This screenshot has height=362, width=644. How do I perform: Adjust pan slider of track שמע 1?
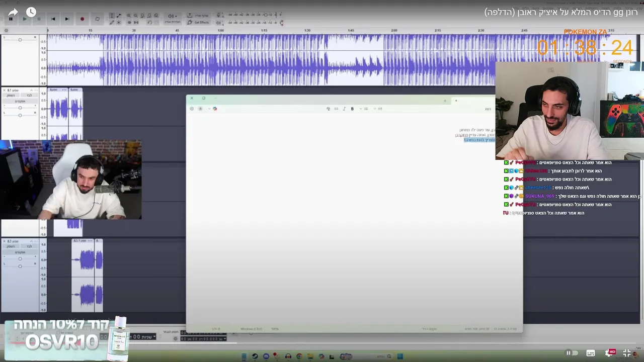click(20, 115)
